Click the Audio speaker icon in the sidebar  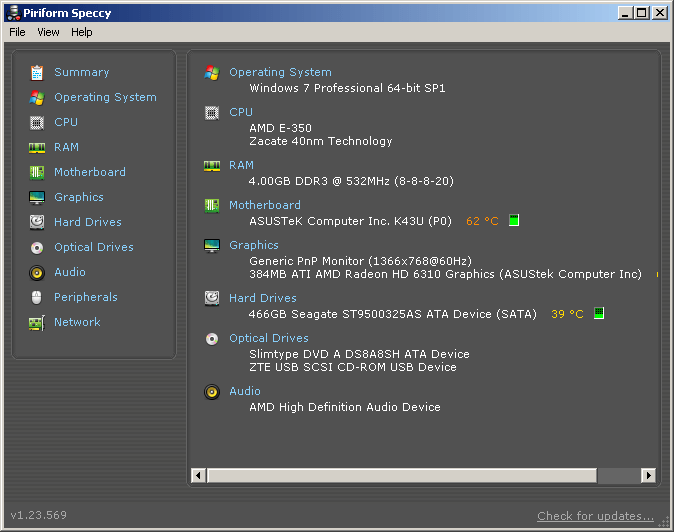pyautogui.click(x=37, y=273)
